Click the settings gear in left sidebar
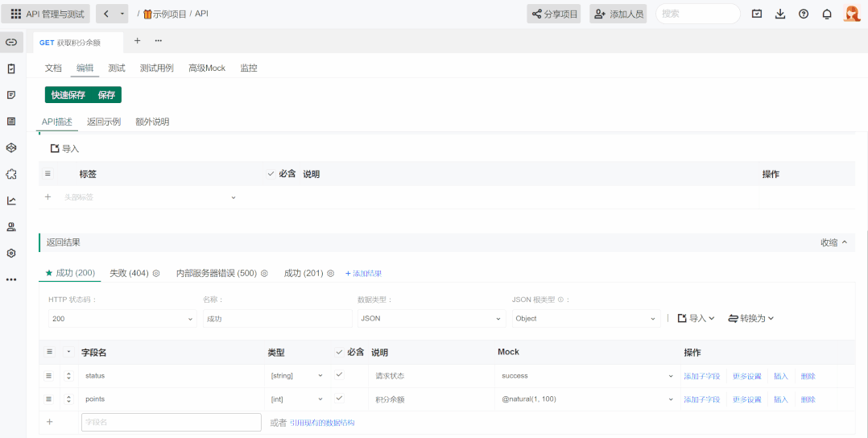Viewport: 868px width, 438px height. pyautogui.click(x=11, y=253)
